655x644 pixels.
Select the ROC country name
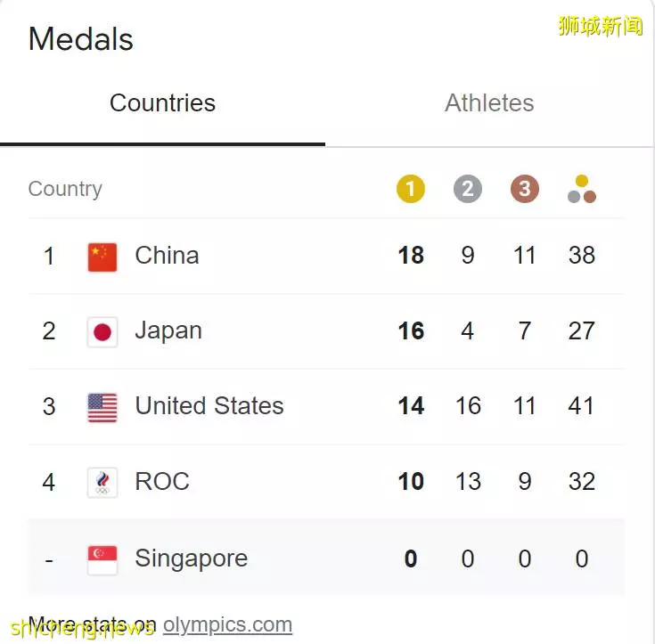pyautogui.click(x=162, y=482)
